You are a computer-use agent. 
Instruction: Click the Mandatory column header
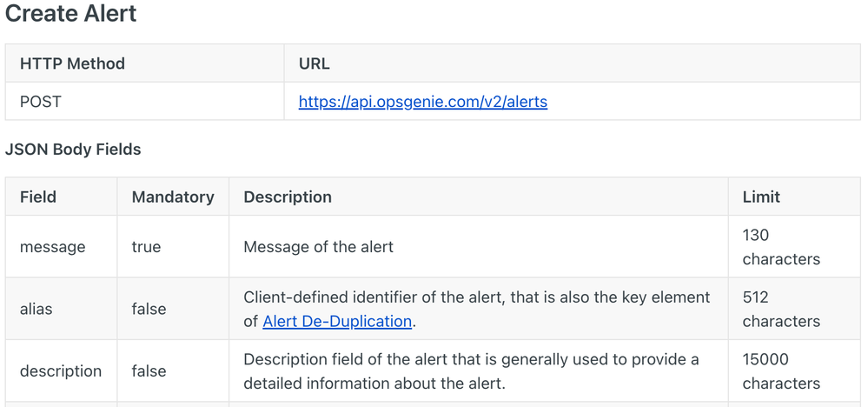[x=173, y=197]
